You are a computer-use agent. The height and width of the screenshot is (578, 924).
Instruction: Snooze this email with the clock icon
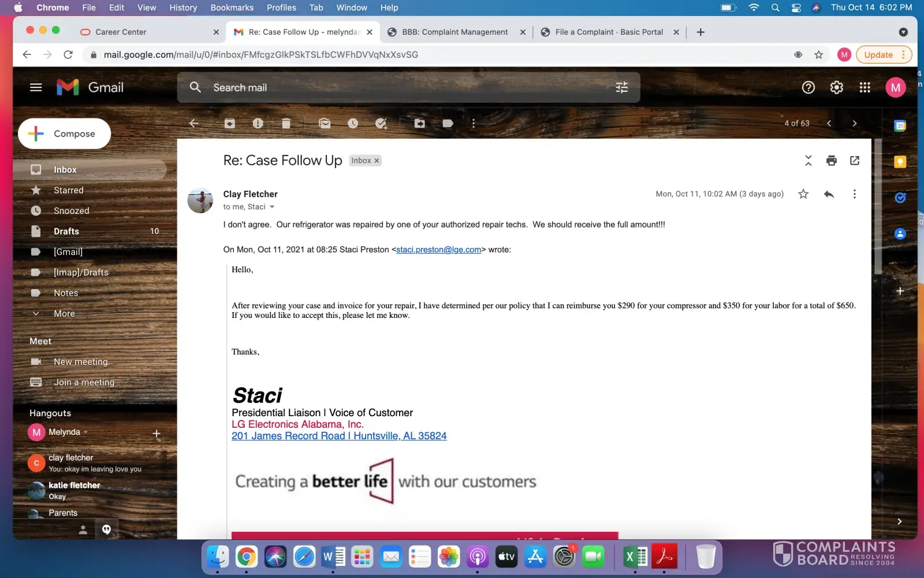pyautogui.click(x=353, y=123)
